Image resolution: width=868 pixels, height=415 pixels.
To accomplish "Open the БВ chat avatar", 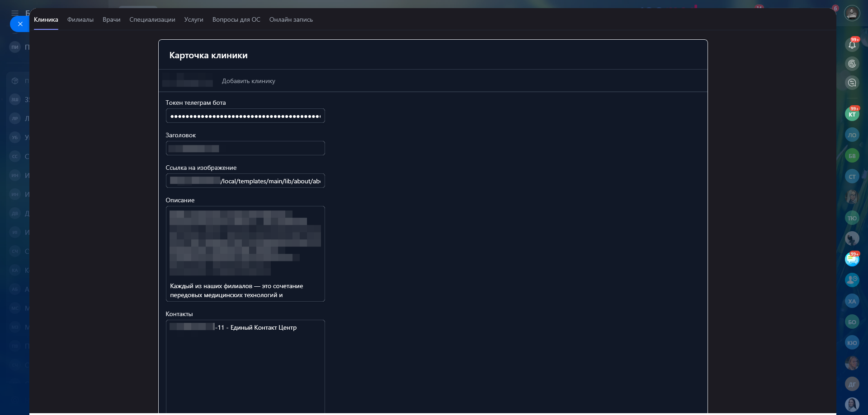I will click(852, 156).
